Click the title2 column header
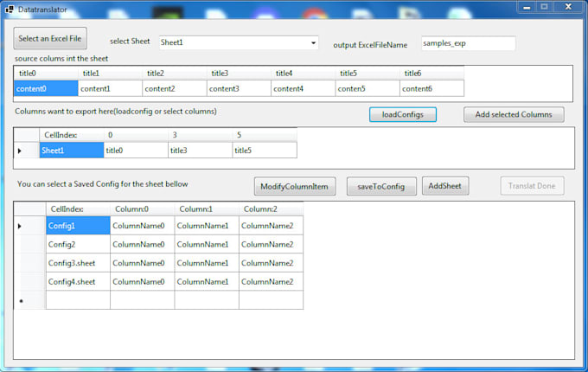588x372 pixels. pyautogui.click(x=175, y=74)
